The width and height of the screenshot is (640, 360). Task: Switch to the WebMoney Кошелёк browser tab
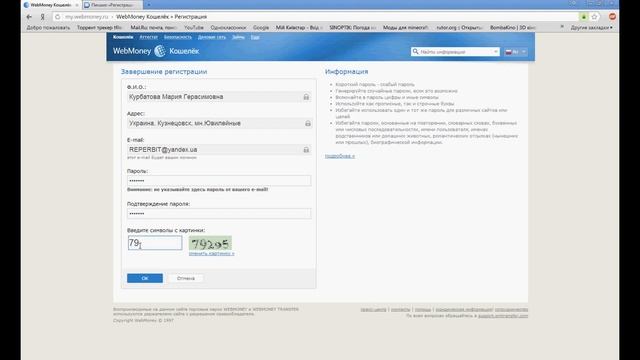click(x=51, y=5)
